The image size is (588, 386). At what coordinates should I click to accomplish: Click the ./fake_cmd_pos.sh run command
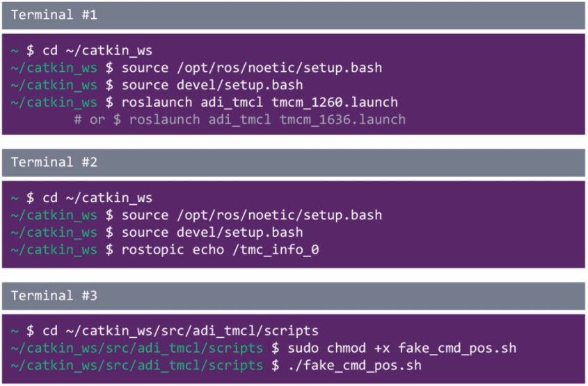coord(355,365)
